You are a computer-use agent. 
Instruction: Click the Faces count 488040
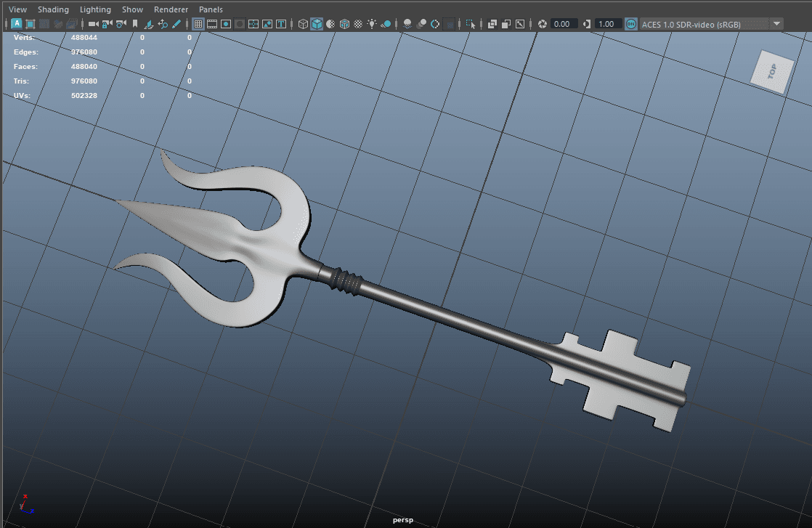tap(84, 66)
